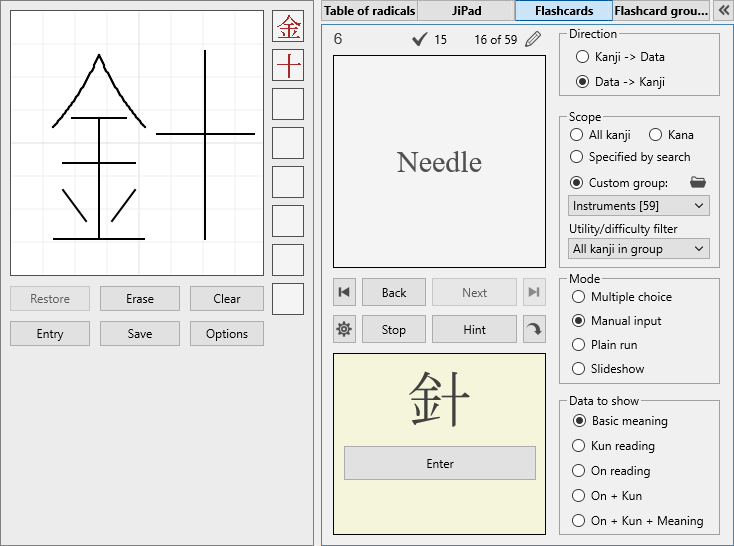Collapse panel with double chevron icon
734x546 pixels.
pos(722,10)
